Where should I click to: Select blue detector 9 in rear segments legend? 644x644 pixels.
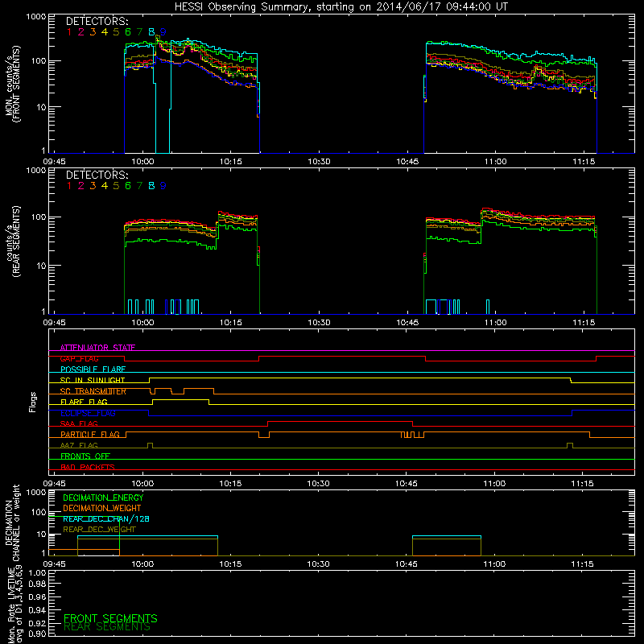(163, 186)
